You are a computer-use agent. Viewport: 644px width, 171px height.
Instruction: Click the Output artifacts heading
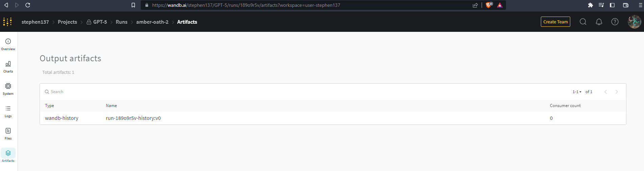(x=70, y=58)
